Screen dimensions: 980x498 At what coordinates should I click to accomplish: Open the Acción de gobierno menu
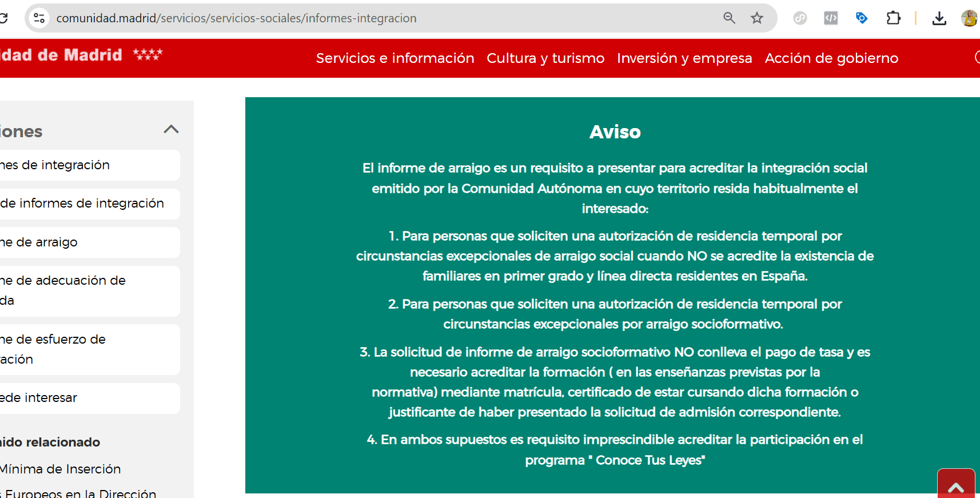831,58
